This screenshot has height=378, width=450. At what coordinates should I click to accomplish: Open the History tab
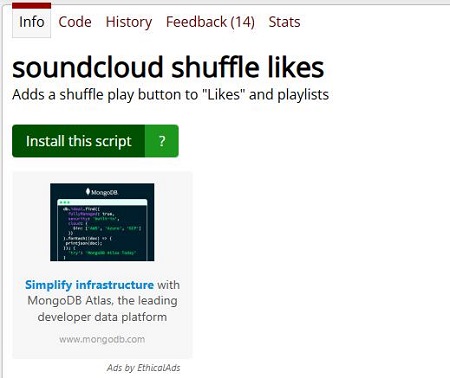click(x=129, y=22)
